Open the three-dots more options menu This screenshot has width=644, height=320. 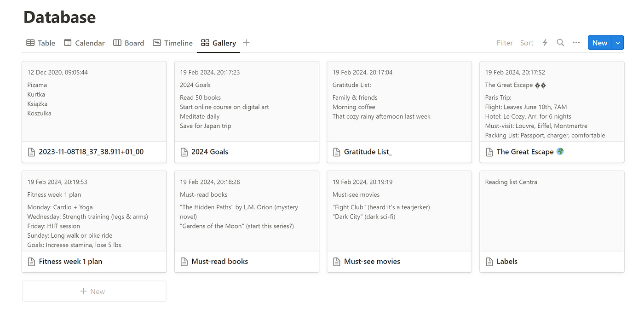coord(576,43)
